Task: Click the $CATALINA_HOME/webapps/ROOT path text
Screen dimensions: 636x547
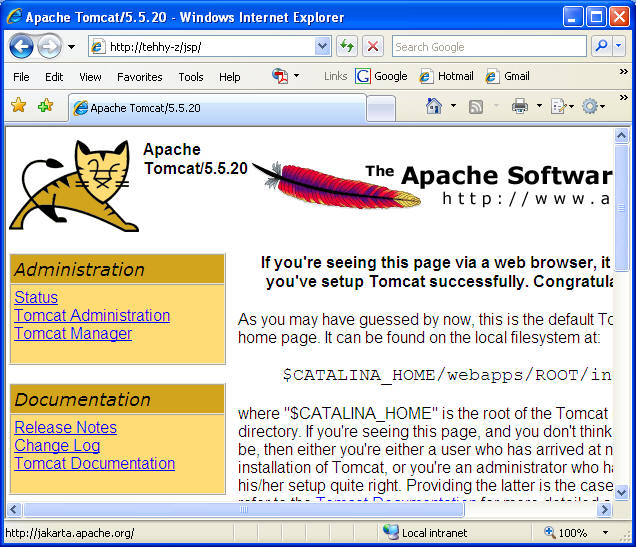Action: pos(447,375)
